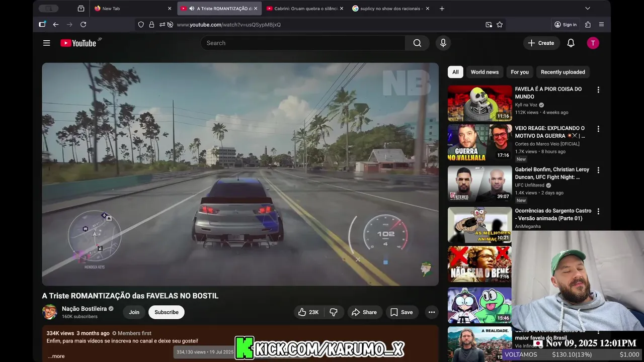This screenshot has height=362, width=644.
Task: Sign in to Firefox account
Action: coord(566,25)
